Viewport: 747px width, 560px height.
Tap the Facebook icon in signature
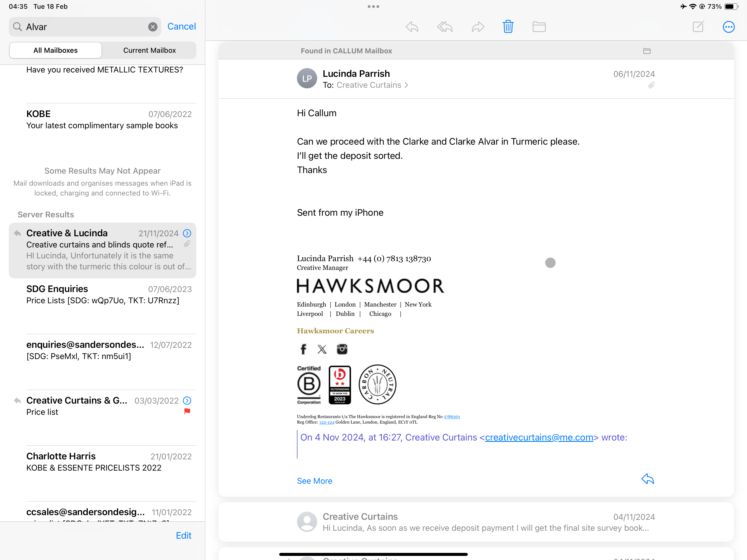(303, 349)
